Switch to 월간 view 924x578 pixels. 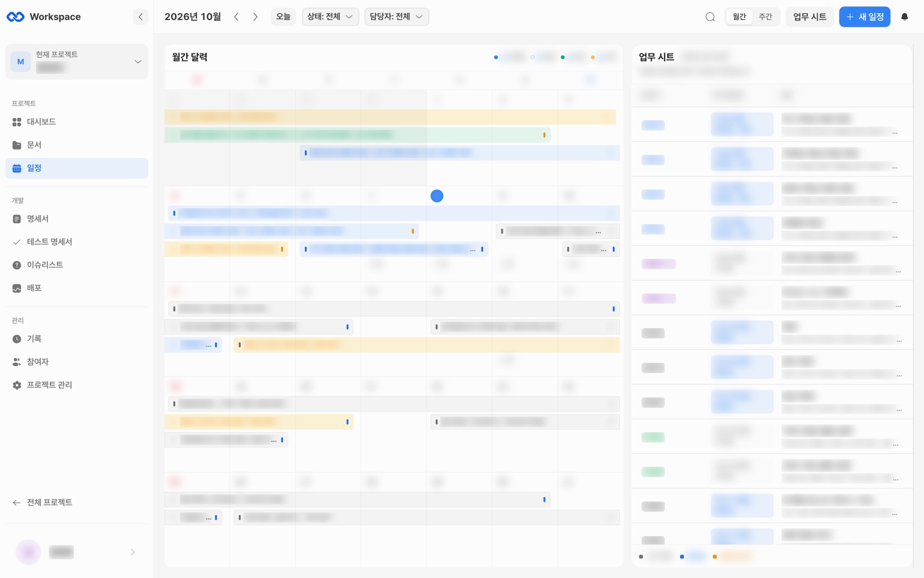click(739, 17)
